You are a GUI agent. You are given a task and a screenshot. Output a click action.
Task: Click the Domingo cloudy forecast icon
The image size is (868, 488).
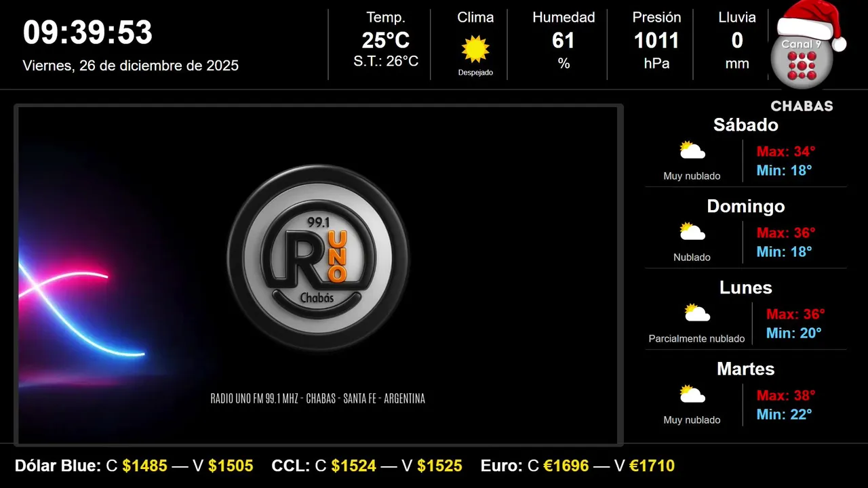click(x=692, y=232)
